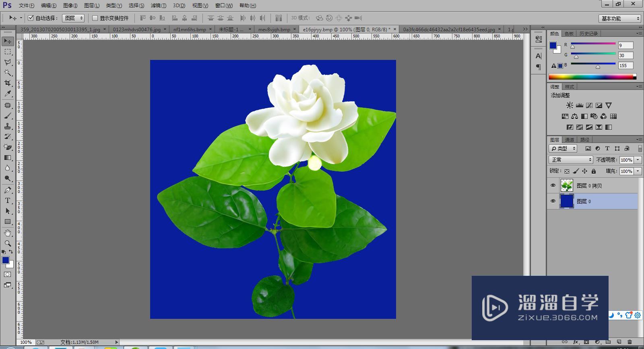Select the Eyedropper tool
The height and width of the screenshot is (349, 644).
click(x=7, y=94)
